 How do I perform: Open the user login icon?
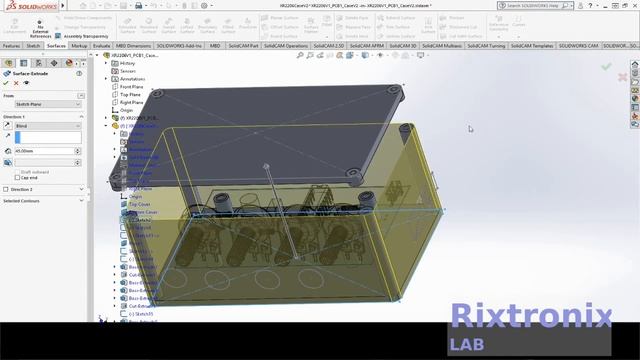pyautogui.click(x=580, y=6)
